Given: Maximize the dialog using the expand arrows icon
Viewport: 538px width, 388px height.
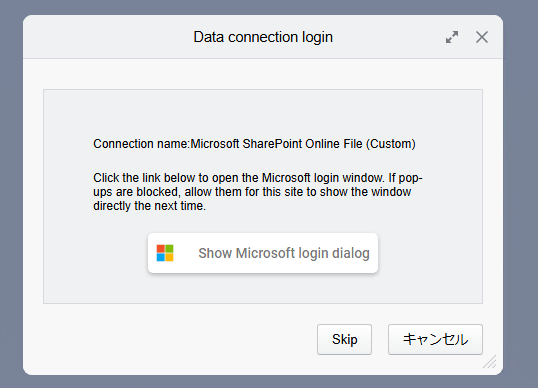Looking at the screenshot, I should (x=452, y=37).
